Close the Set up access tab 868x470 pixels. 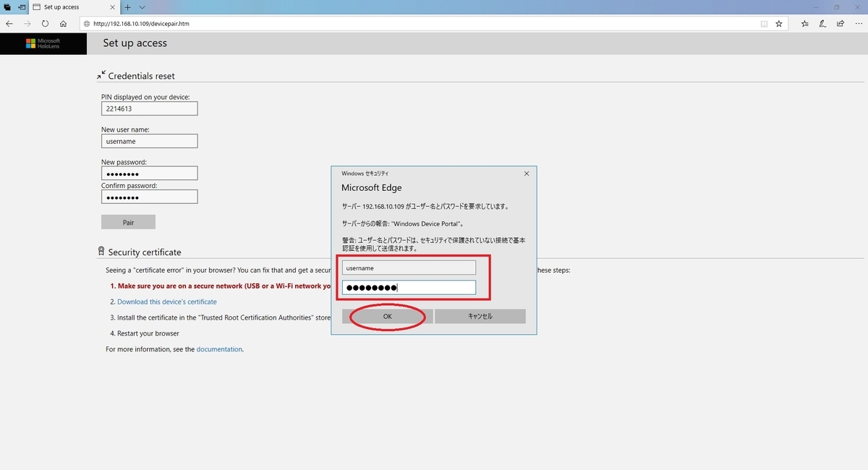pyautogui.click(x=114, y=7)
